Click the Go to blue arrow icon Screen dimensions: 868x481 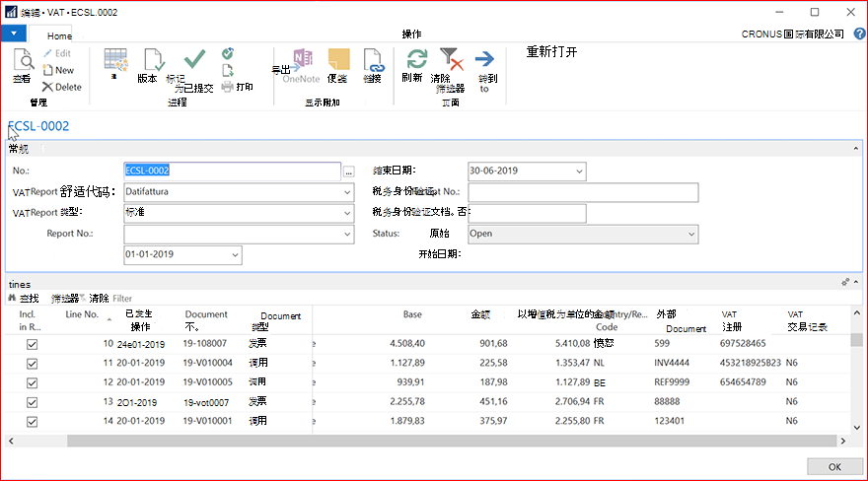tap(485, 58)
